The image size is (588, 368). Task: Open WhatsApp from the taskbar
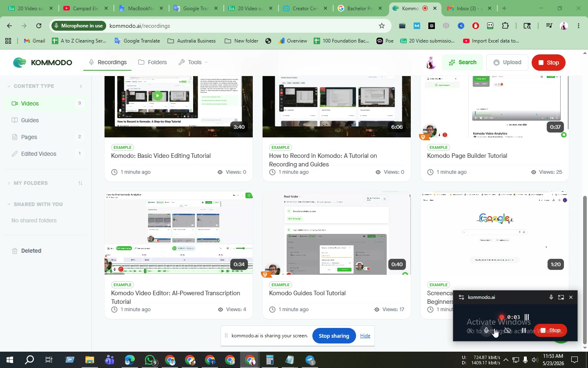click(x=150, y=360)
